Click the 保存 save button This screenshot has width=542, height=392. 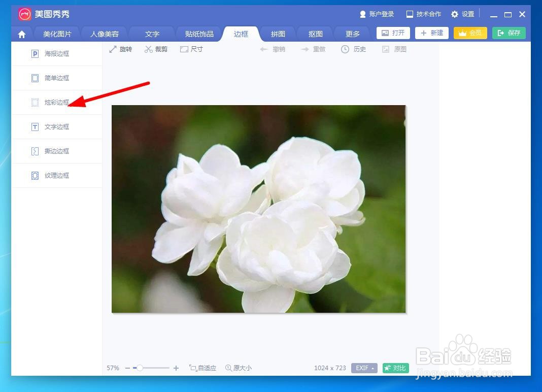point(509,32)
